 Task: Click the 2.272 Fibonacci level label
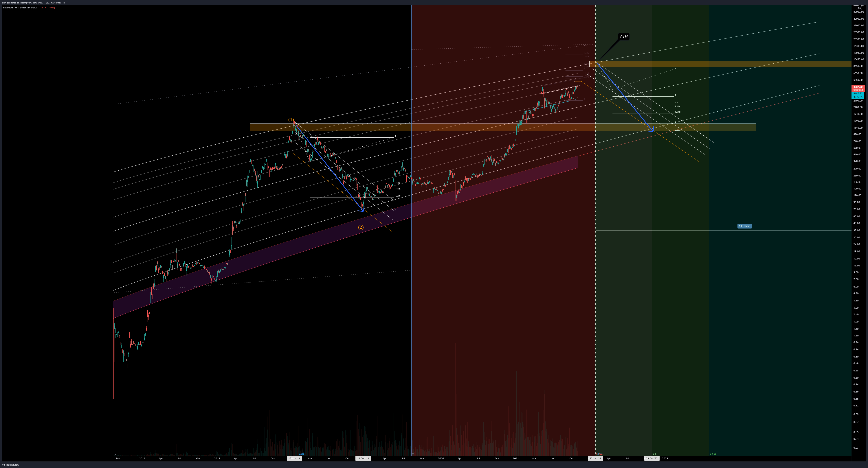[678, 130]
